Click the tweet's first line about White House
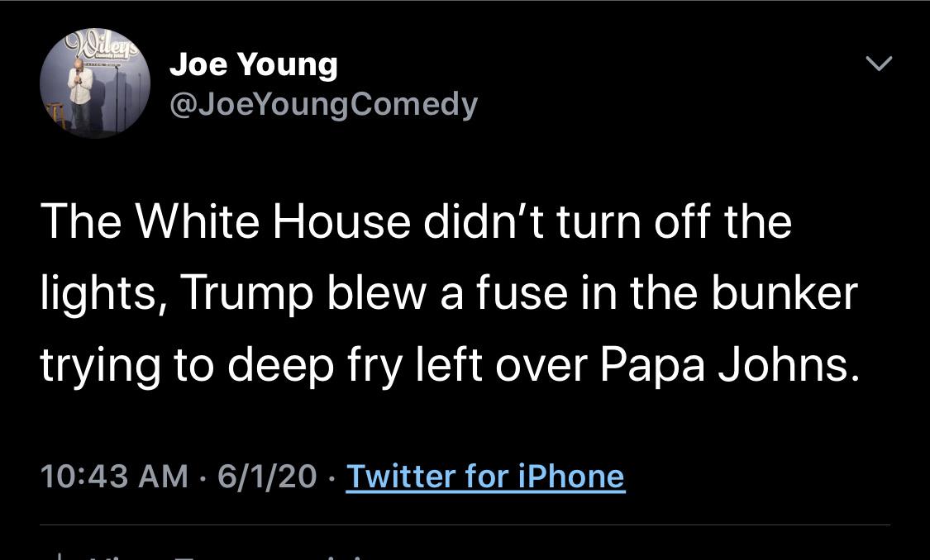Screen dimensions: 930x560 [x=416, y=222]
